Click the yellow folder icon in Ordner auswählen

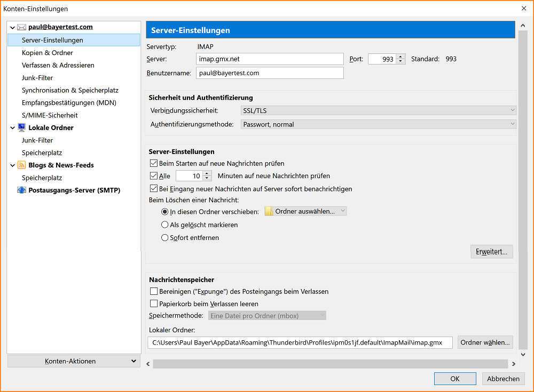[270, 211]
